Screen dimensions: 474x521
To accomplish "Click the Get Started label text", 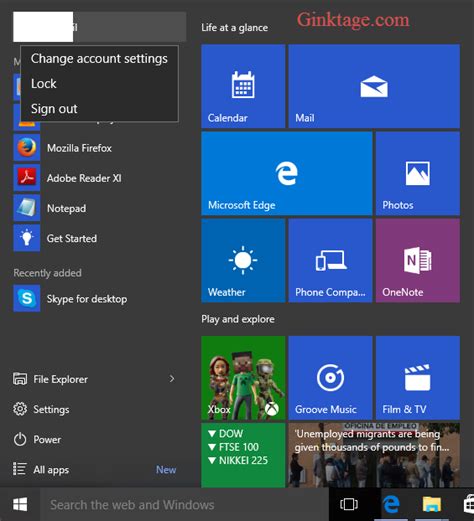I will [72, 238].
